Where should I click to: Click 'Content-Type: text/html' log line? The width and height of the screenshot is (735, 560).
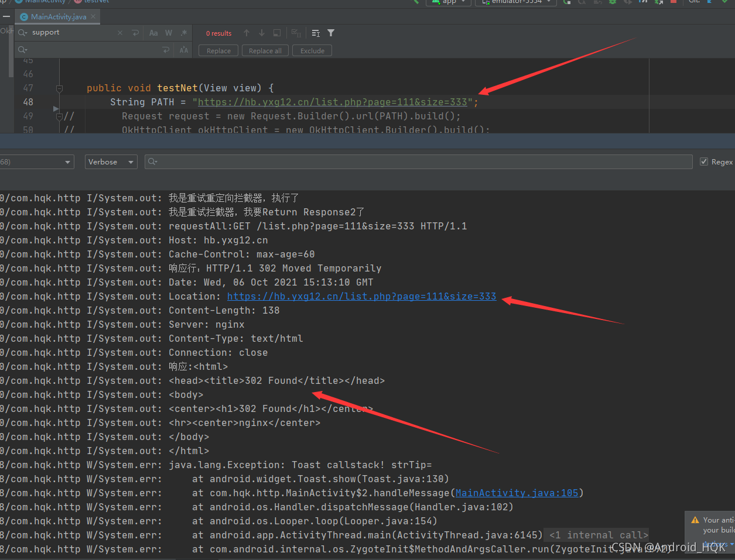click(x=235, y=339)
